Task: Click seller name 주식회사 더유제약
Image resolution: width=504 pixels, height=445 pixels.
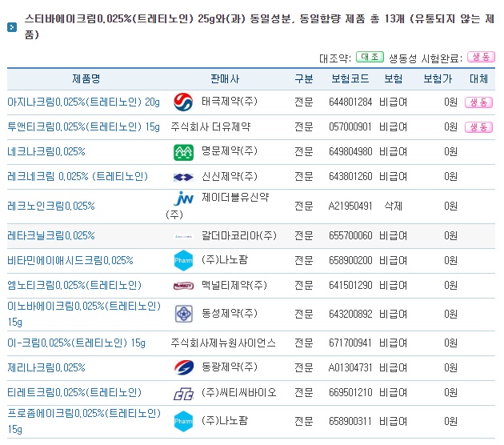Action: point(210,126)
